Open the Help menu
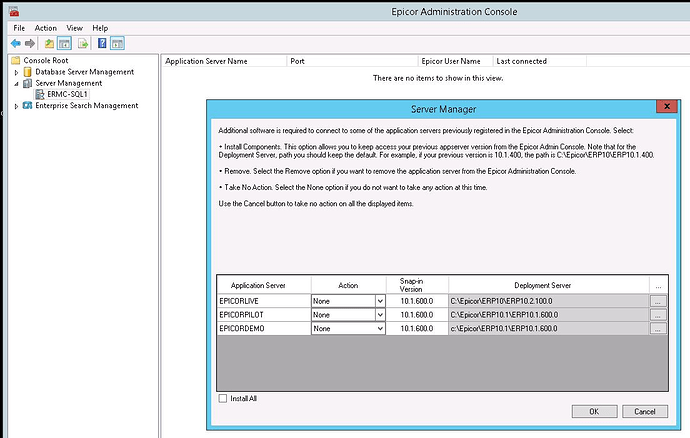This screenshot has width=690, height=438. coord(100,28)
